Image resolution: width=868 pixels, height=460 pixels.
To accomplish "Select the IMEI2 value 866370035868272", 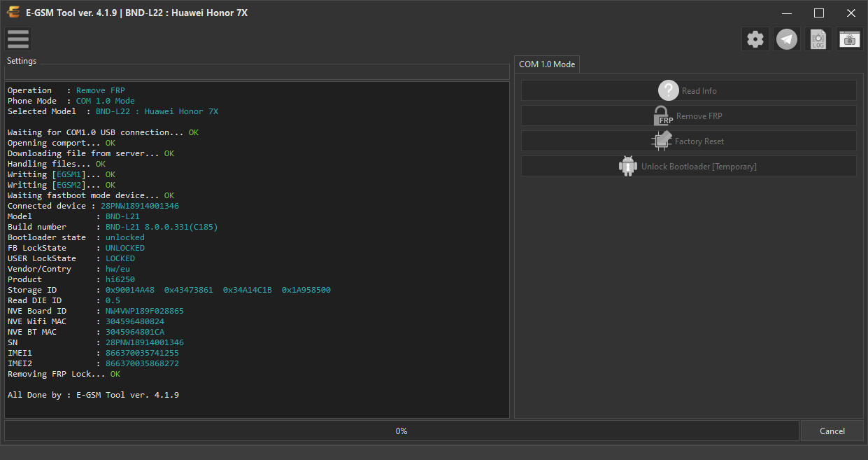I will pos(142,363).
